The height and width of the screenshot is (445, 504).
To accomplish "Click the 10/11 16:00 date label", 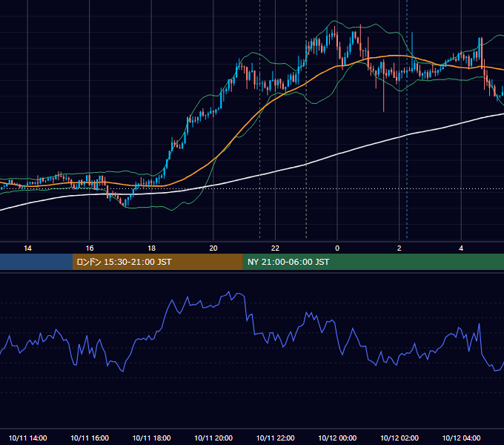I will pos(90,438).
